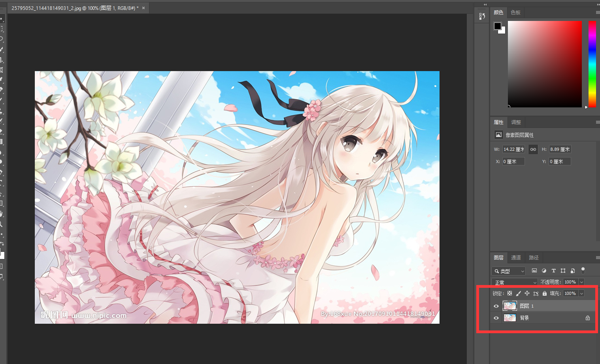Click the white background color swatch
600x364 pixels.
[x=503, y=32]
